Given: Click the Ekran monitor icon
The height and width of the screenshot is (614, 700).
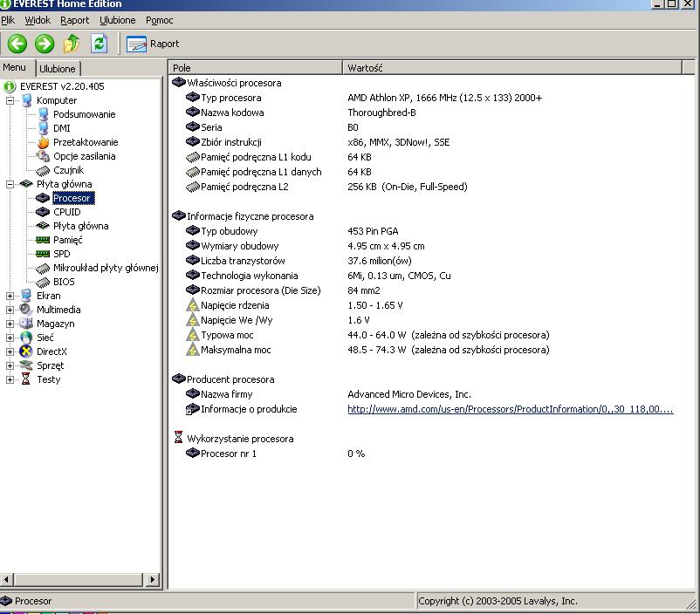Looking at the screenshot, I should coord(26,296).
